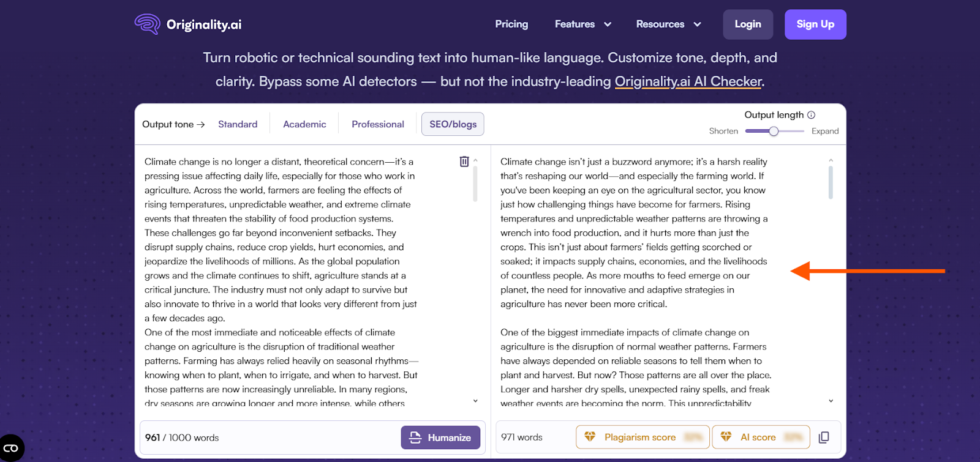
Task: Open the Pricing page
Action: [x=511, y=24]
